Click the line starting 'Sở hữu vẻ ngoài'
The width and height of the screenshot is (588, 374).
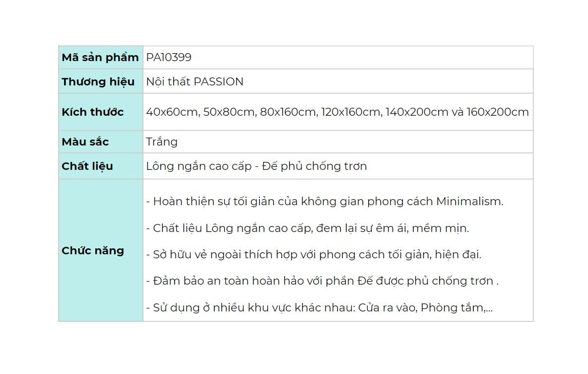[314, 255]
